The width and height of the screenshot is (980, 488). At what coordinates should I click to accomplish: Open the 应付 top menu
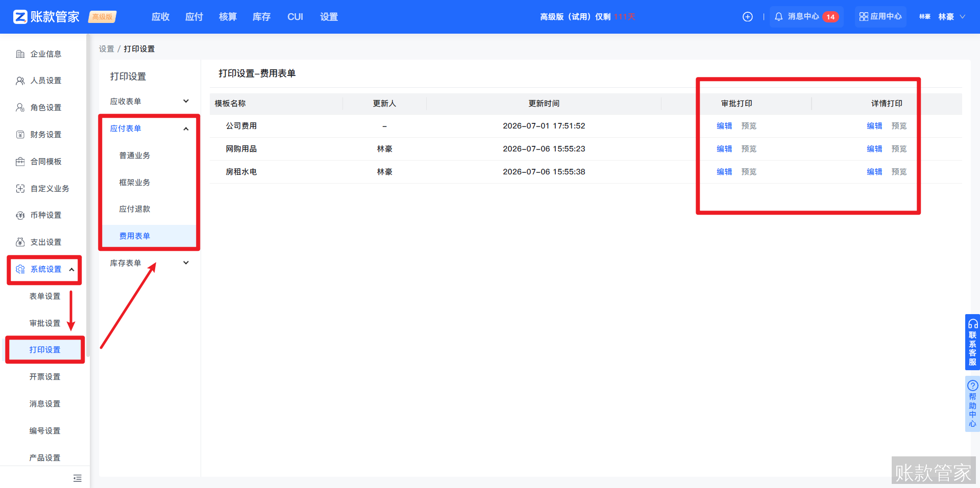coord(194,17)
